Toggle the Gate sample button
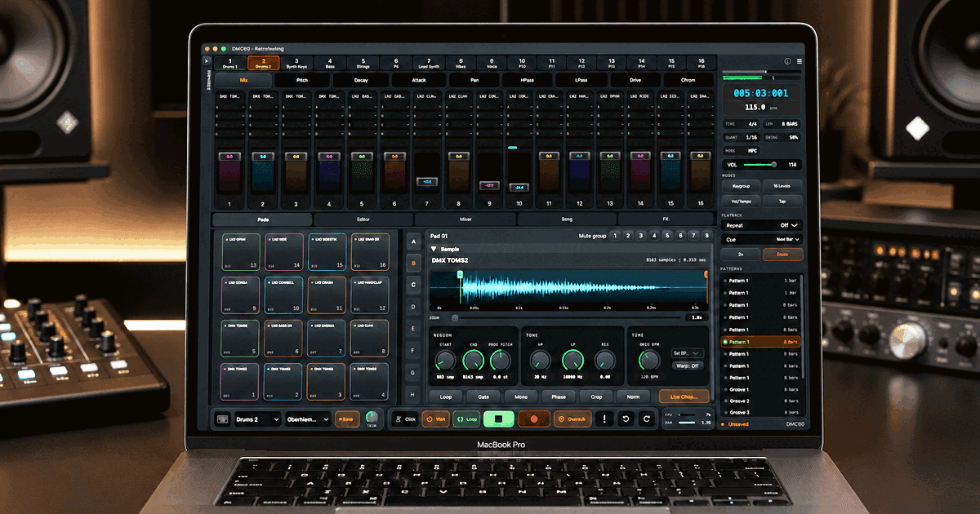Image resolution: width=980 pixels, height=514 pixels. pyautogui.click(x=483, y=397)
